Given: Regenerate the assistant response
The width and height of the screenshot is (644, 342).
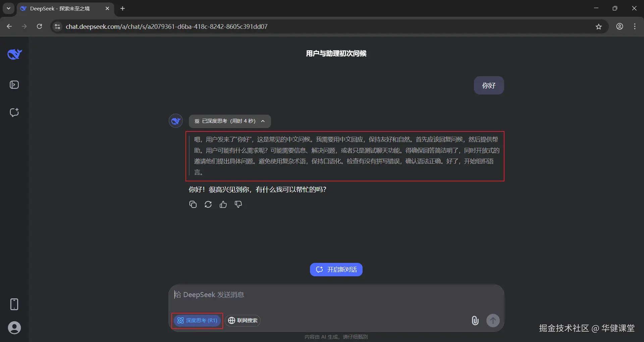Looking at the screenshot, I should click(208, 204).
